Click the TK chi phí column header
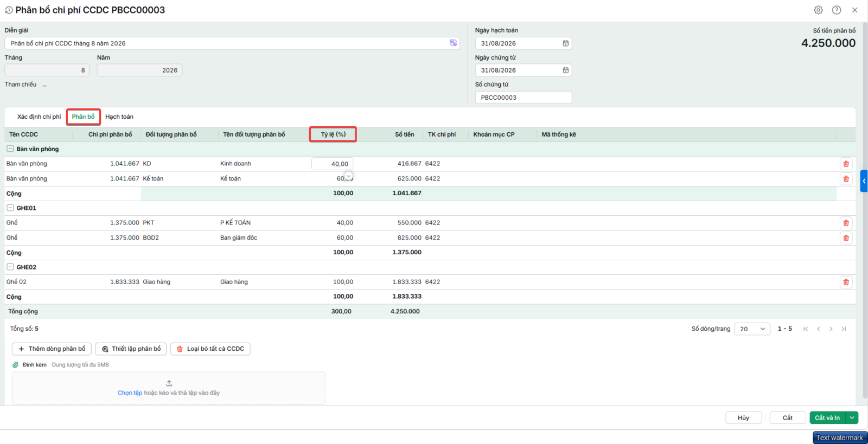This screenshot has width=868, height=444. click(442, 134)
